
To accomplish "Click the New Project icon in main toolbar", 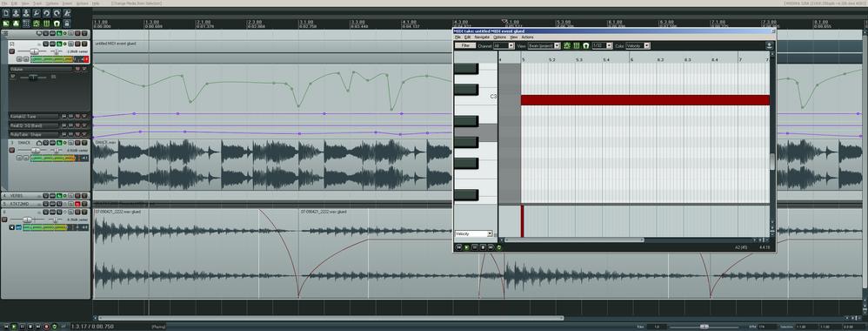I will (6, 13).
